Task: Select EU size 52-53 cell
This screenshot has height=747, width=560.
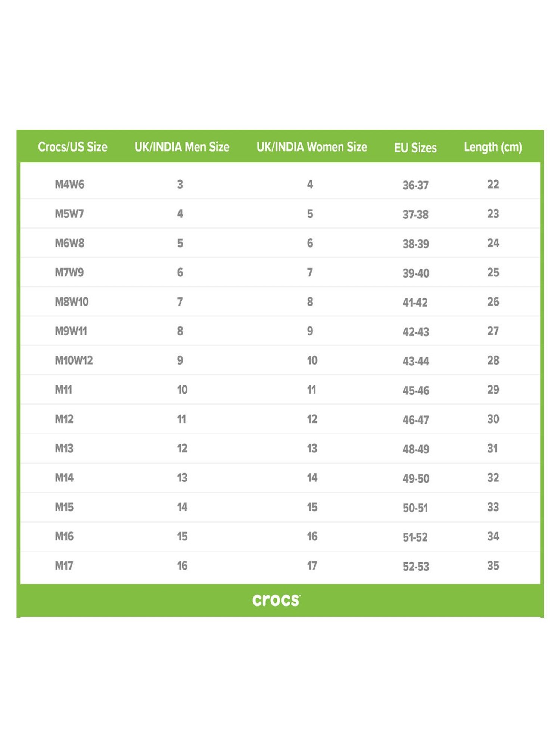Action: pyautogui.click(x=416, y=567)
